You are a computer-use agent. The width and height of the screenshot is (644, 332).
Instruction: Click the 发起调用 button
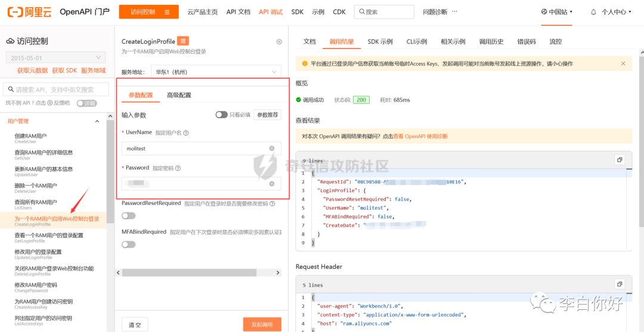click(262, 325)
